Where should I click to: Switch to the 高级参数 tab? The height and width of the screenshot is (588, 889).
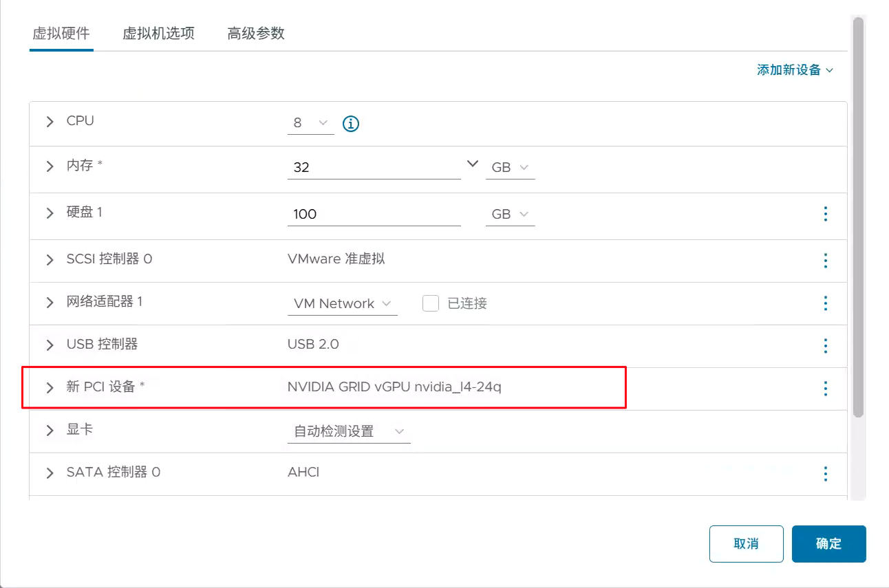click(255, 34)
